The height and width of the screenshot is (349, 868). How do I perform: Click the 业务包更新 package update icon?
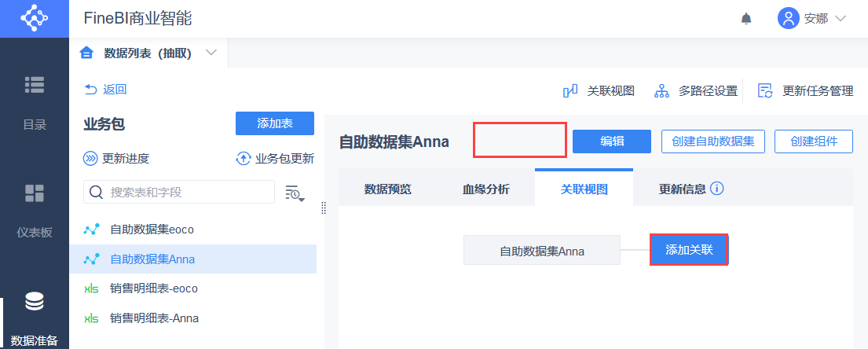pos(243,159)
